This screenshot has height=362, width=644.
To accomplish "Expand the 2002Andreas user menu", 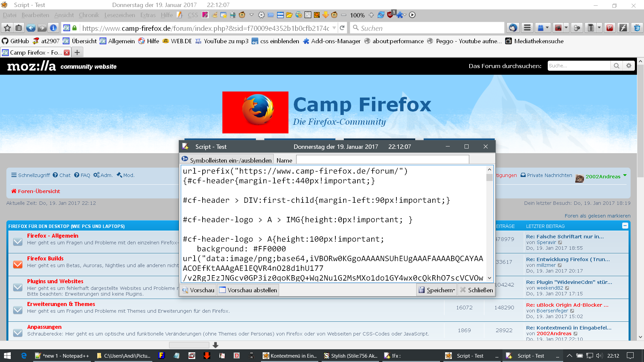I will [x=625, y=175].
